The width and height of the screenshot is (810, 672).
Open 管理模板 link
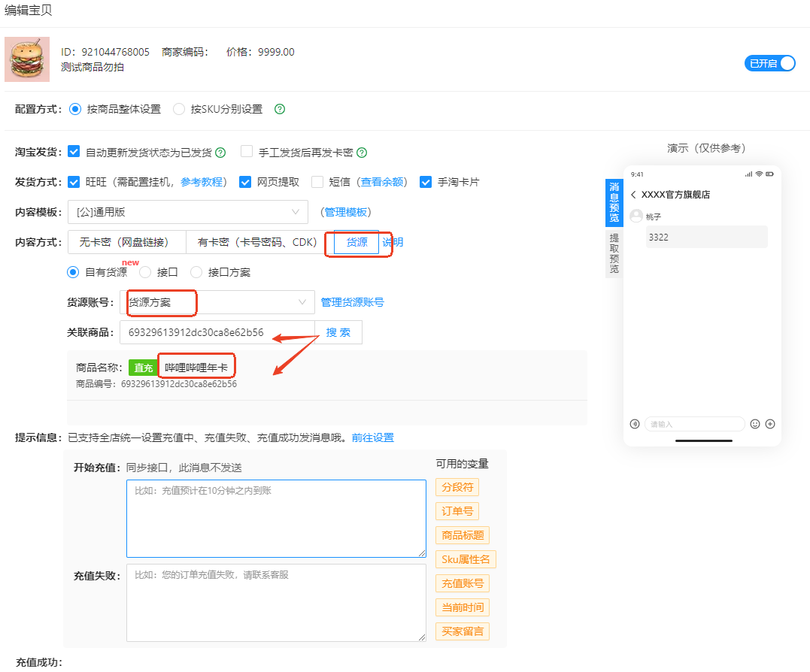point(346,212)
